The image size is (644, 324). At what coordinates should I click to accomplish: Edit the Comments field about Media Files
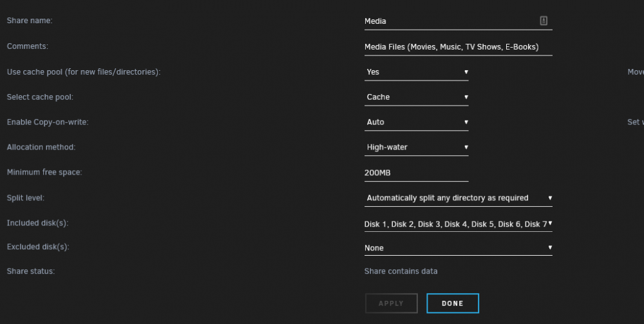tap(458, 47)
